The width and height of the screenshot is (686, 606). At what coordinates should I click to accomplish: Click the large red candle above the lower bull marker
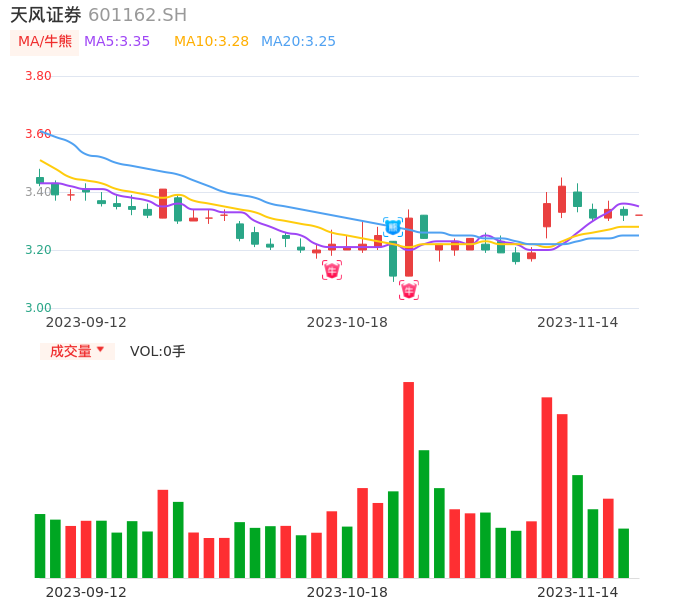point(409,247)
